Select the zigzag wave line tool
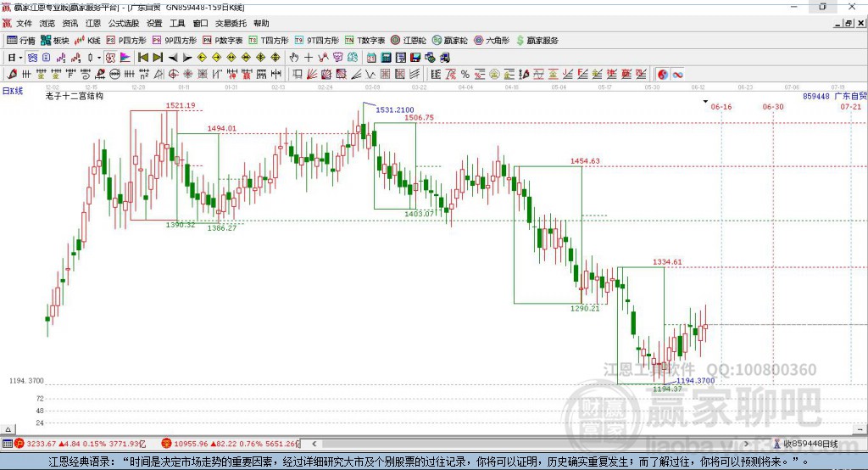This screenshot has width=868, height=470. (x=370, y=75)
